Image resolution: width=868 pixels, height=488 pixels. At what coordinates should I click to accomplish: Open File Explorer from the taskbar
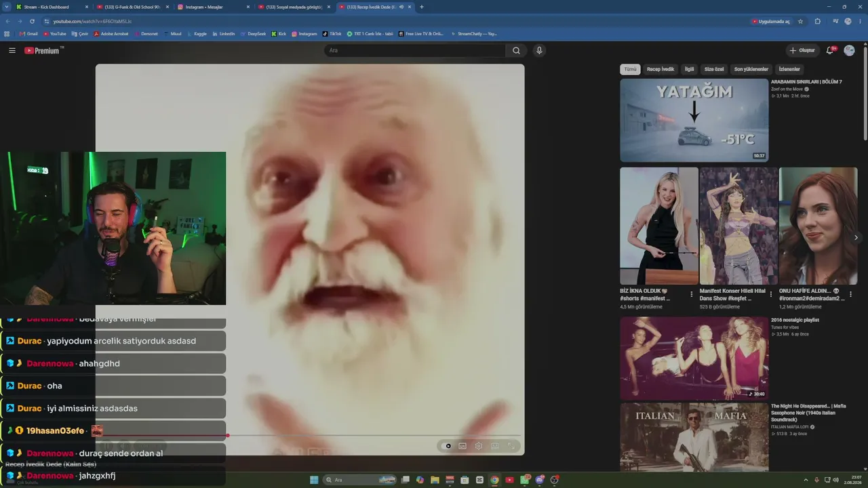coord(435,480)
